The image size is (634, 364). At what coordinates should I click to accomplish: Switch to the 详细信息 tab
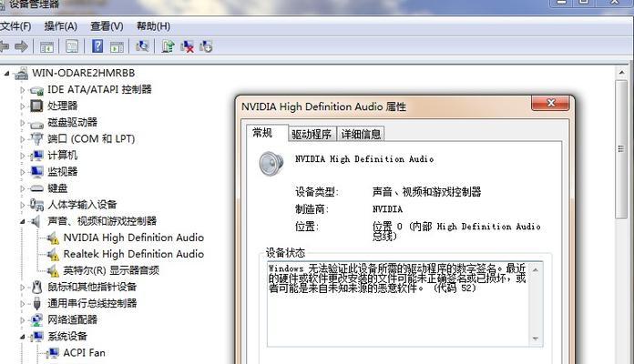coord(361,134)
